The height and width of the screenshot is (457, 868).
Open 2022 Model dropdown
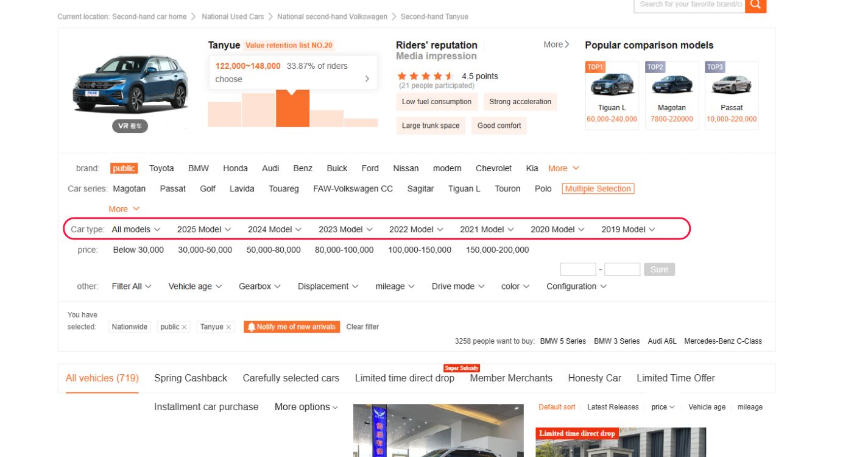click(x=416, y=229)
